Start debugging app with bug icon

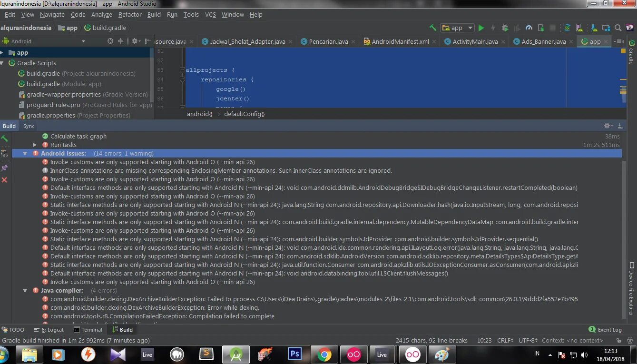coord(505,28)
